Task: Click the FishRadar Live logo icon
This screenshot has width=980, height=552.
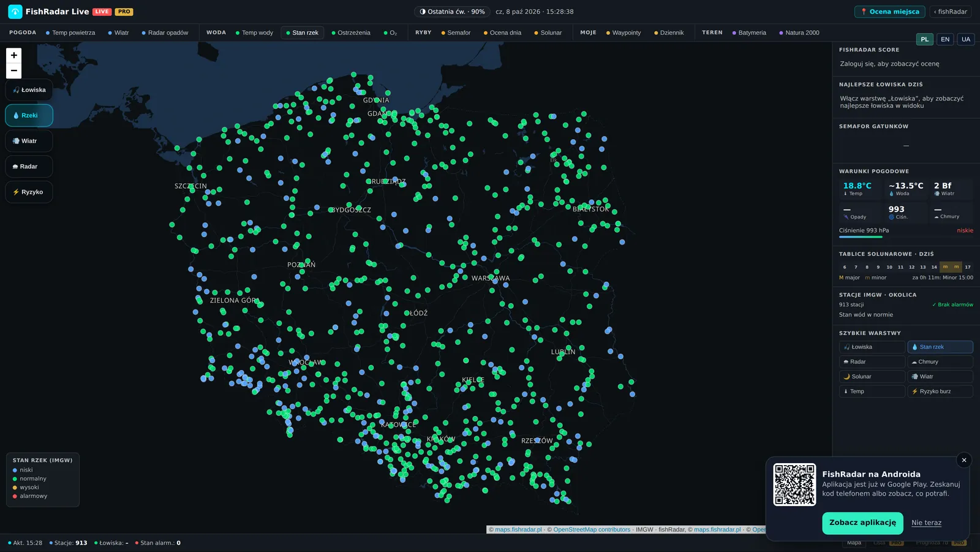Action: (x=15, y=12)
